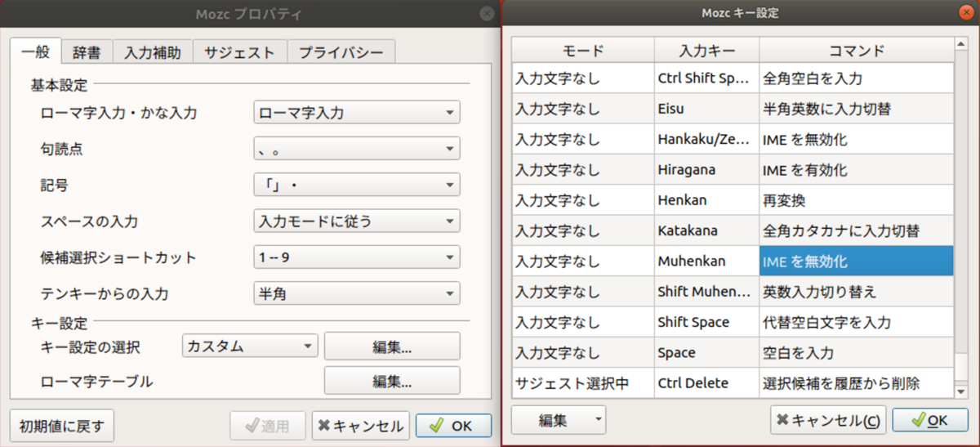The width and height of the screenshot is (980, 447).
Task: Click the 入力キー column header
Action: (706, 51)
